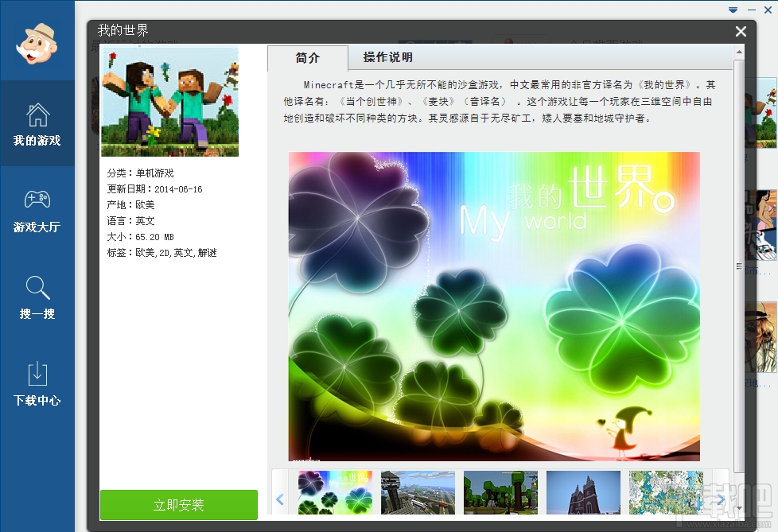Select the cathedral screenshot thumbnail
Screen dimensions: 778x532
click(583, 493)
